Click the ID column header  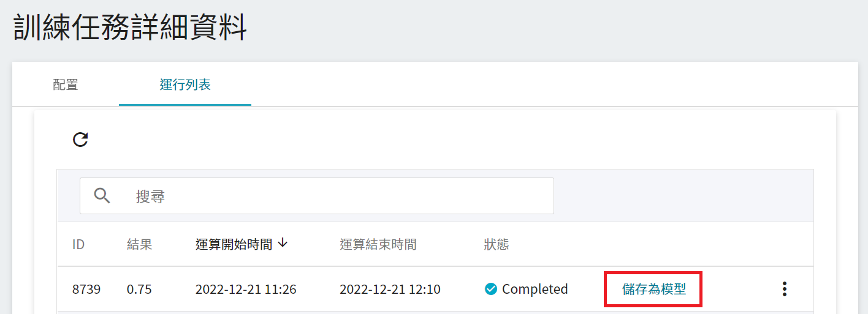pos(78,244)
